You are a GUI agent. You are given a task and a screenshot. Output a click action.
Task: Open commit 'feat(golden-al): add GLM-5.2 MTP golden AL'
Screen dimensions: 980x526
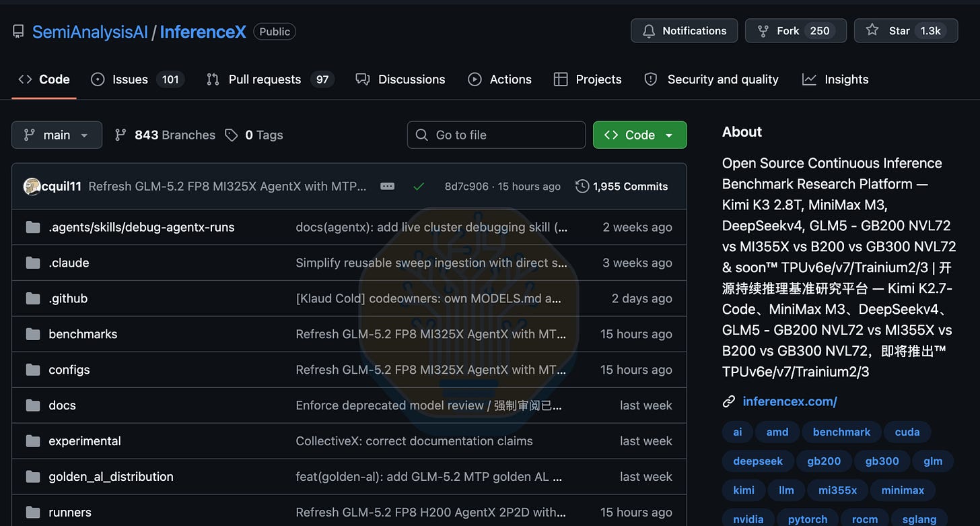[429, 477]
